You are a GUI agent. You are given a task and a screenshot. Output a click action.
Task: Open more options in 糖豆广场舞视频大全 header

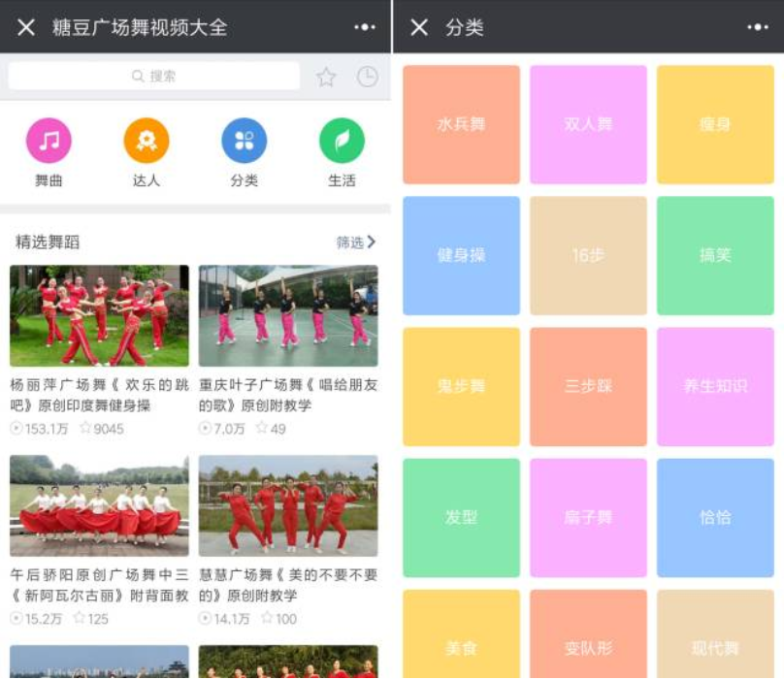click(365, 27)
